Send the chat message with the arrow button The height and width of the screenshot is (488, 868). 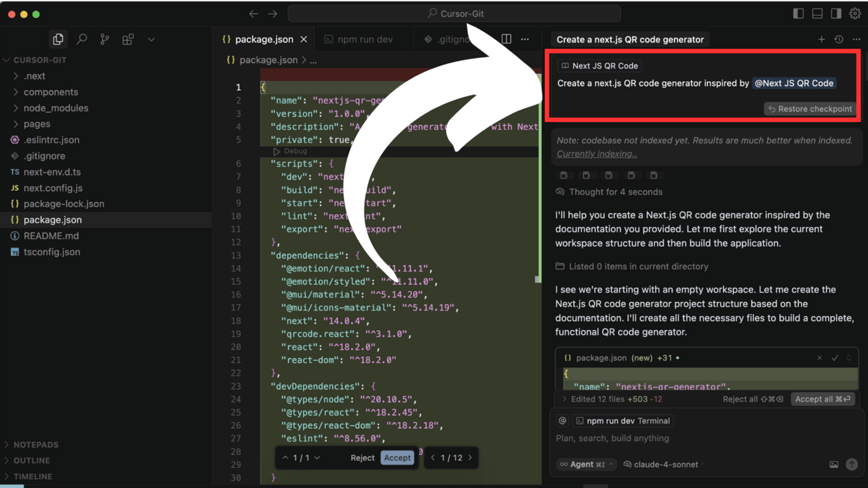(852, 465)
